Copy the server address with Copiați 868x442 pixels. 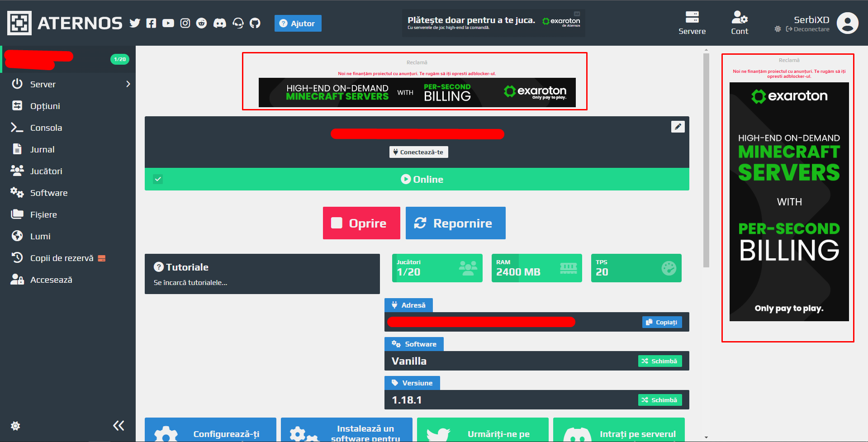click(x=662, y=322)
